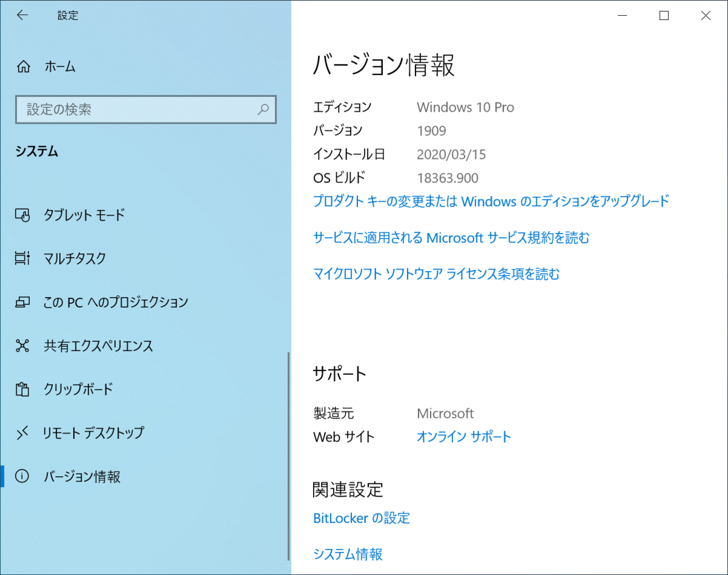
Task: Select バージョン情報 label in sidebar
Action: tap(82, 477)
